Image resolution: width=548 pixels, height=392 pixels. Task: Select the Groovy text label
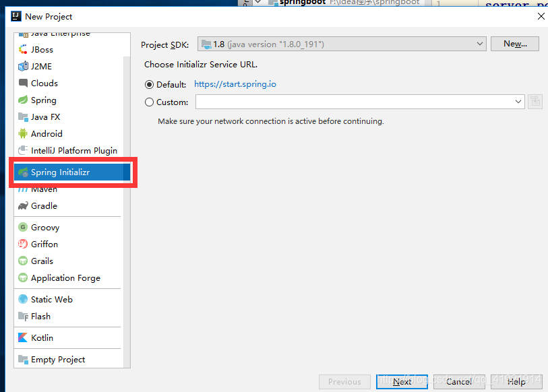[x=45, y=228]
